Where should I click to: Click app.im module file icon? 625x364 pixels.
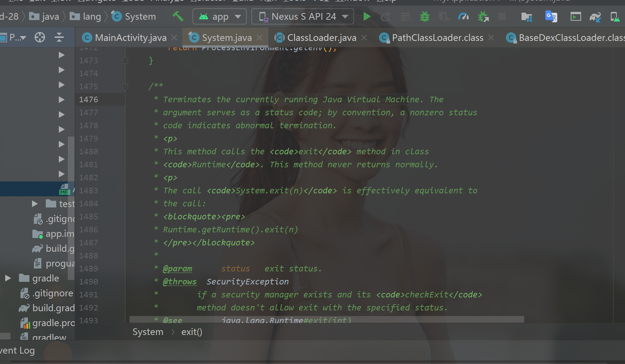[38, 234]
